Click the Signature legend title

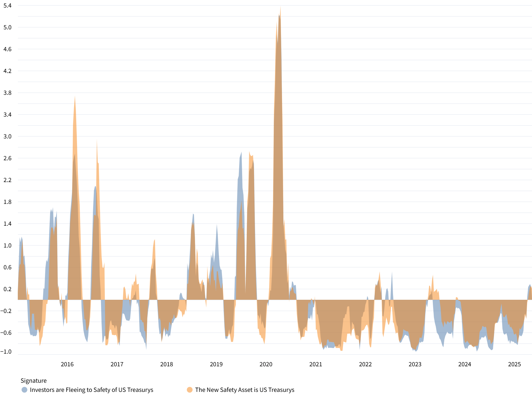(x=33, y=381)
